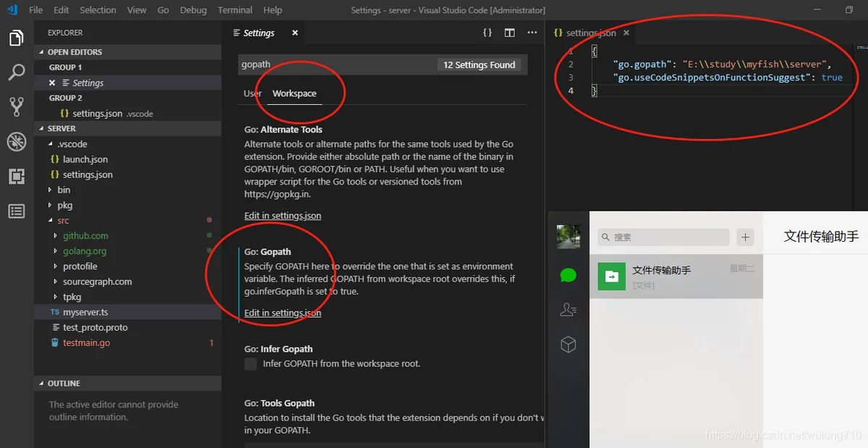Restore the VS Code window size
The width and height of the screenshot is (868, 448).
(x=849, y=10)
